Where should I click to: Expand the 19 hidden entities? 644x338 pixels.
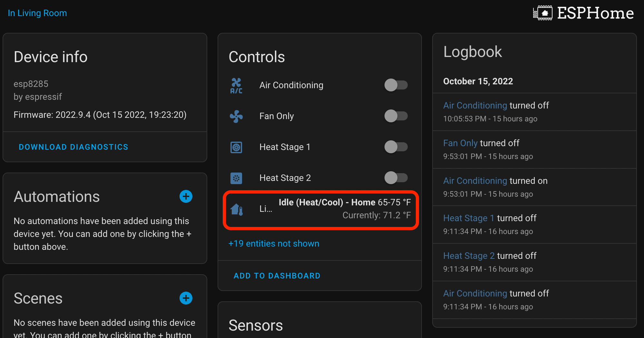pyautogui.click(x=274, y=244)
